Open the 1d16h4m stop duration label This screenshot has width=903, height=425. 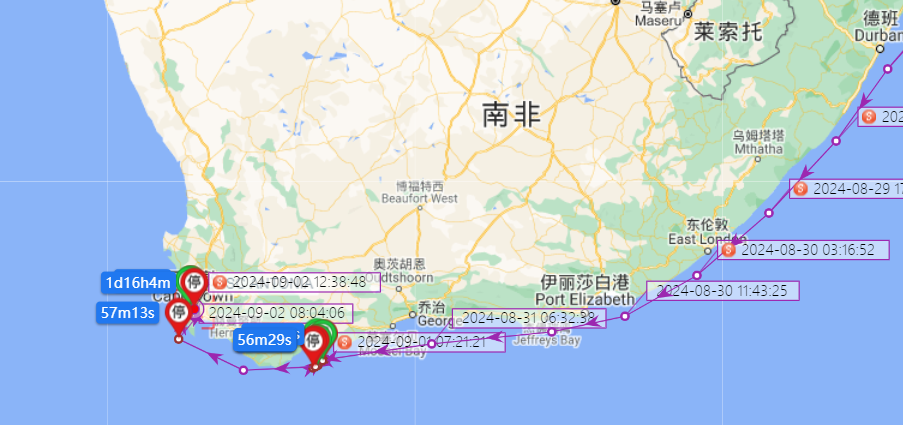139,282
